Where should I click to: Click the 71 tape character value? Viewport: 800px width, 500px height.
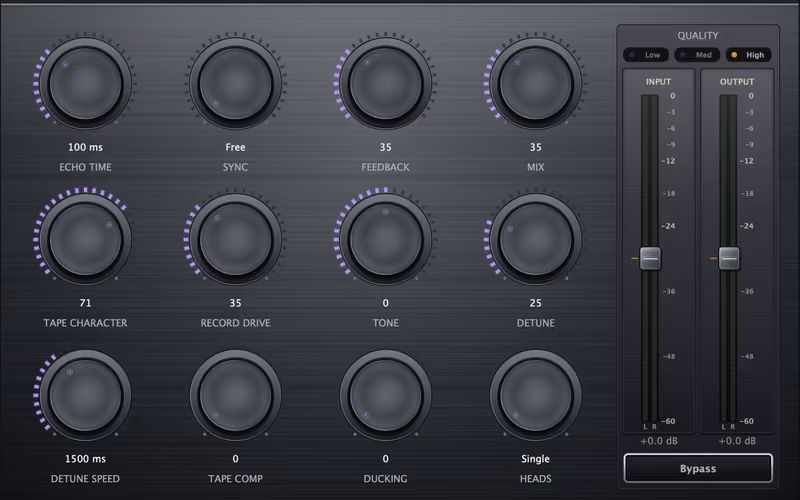click(x=85, y=303)
